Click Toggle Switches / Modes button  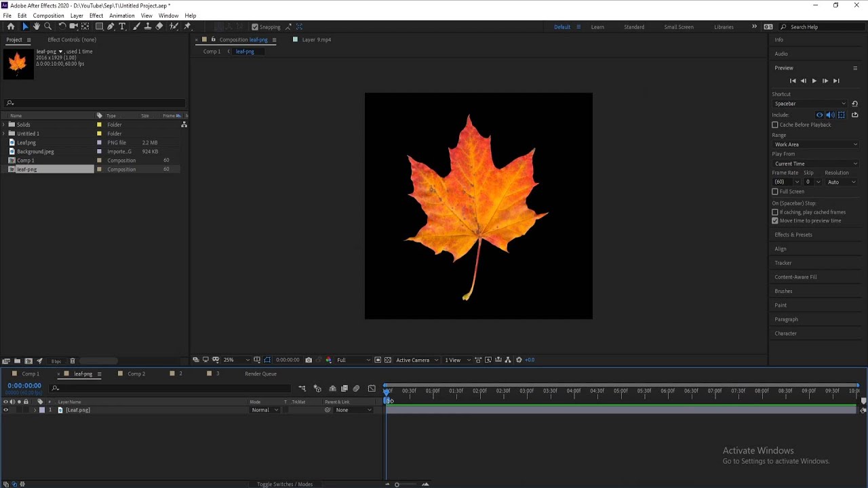[285, 484]
